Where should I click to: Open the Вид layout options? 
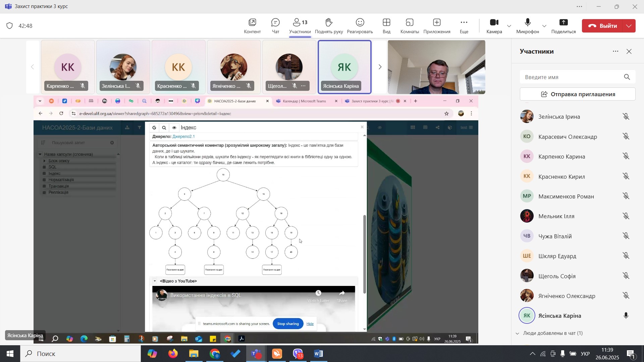pyautogui.click(x=386, y=26)
